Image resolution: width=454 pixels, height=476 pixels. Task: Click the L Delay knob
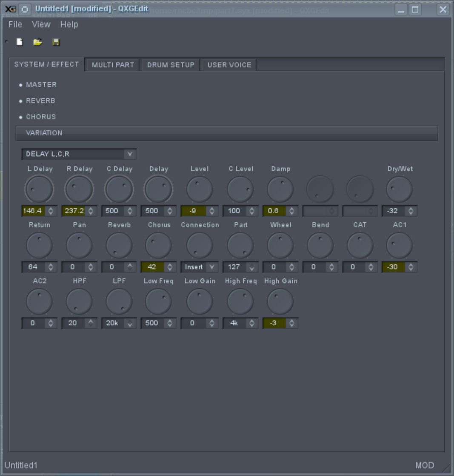click(39, 189)
